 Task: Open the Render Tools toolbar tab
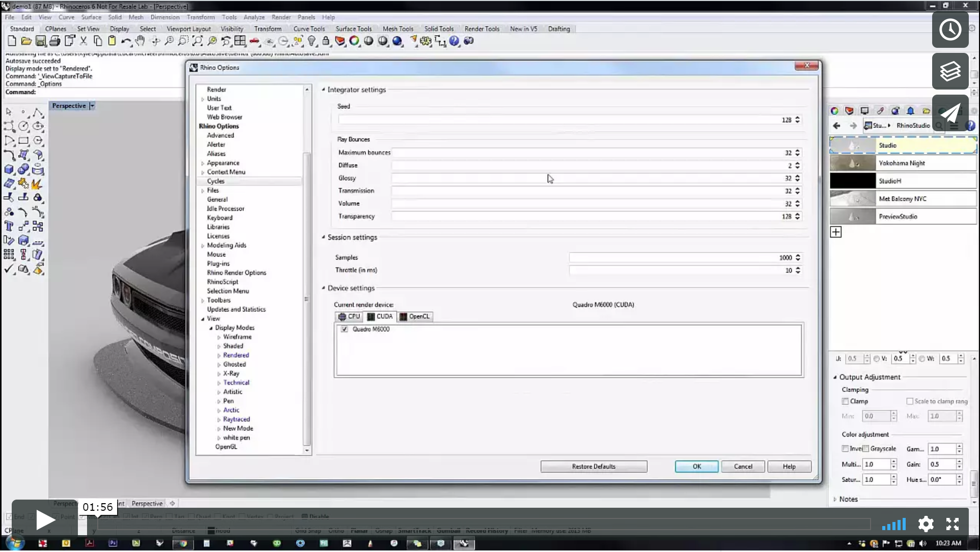point(482,29)
